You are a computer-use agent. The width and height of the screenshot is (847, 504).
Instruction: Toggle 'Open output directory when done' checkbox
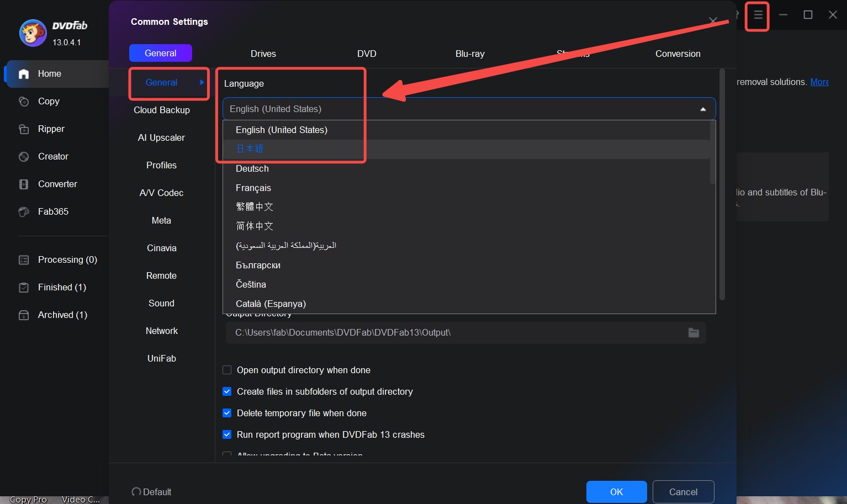227,370
